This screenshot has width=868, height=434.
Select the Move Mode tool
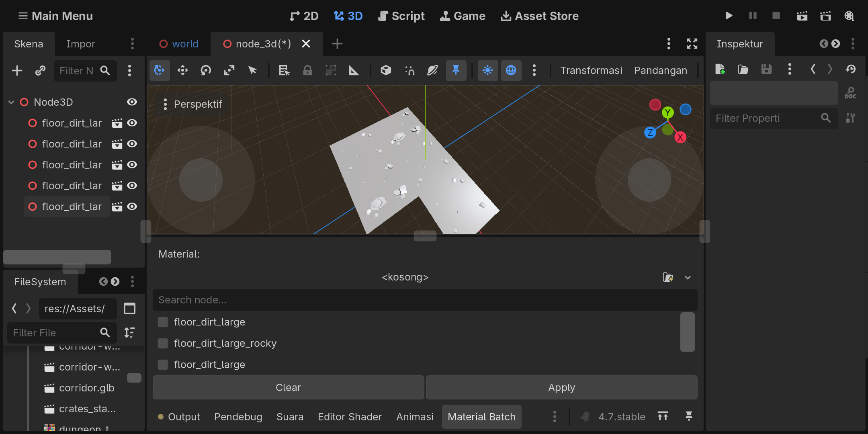183,70
